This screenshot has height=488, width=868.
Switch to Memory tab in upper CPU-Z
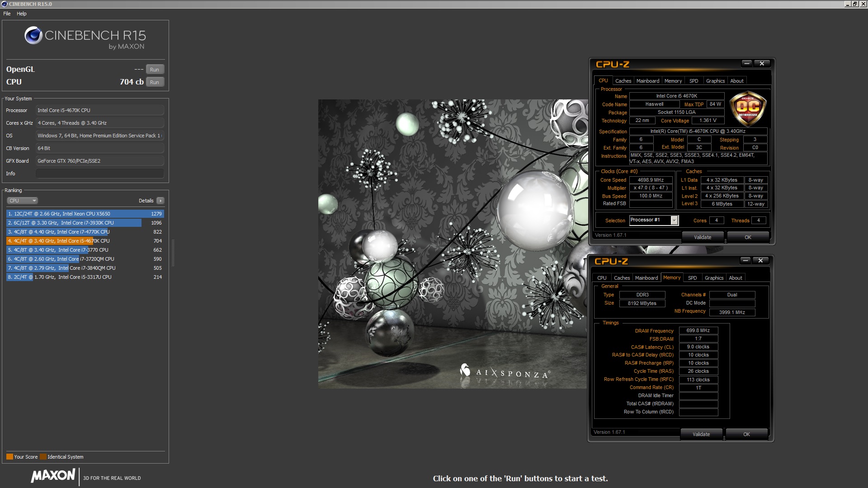(673, 81)
